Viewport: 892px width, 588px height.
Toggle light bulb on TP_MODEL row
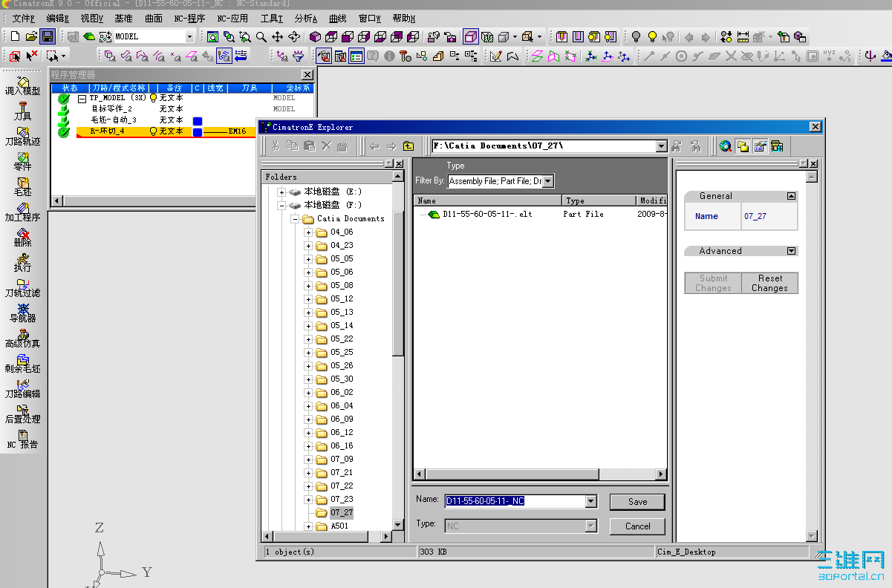point(154,98)
